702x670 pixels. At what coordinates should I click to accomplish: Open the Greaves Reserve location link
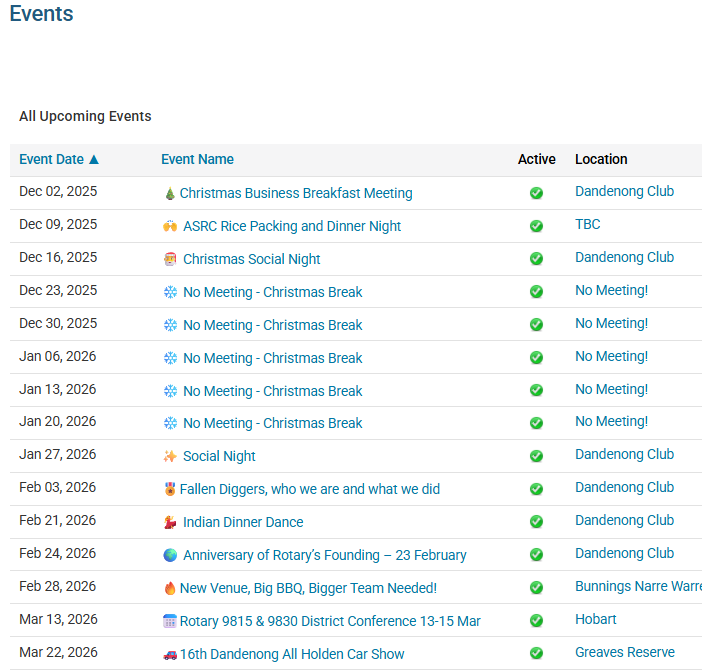coord(625,653)
